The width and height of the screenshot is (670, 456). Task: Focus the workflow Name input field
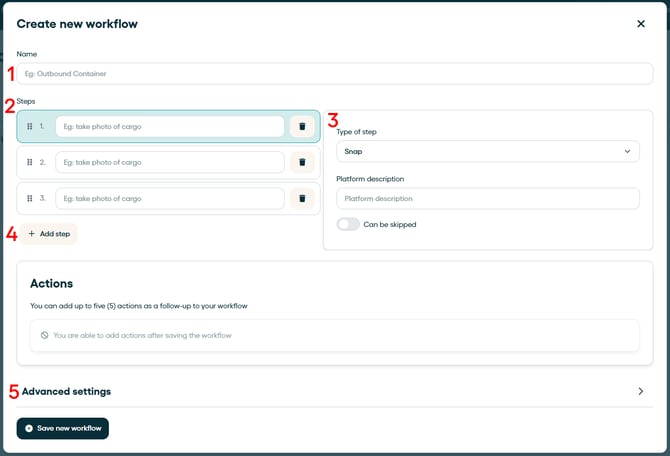point(334,74)
